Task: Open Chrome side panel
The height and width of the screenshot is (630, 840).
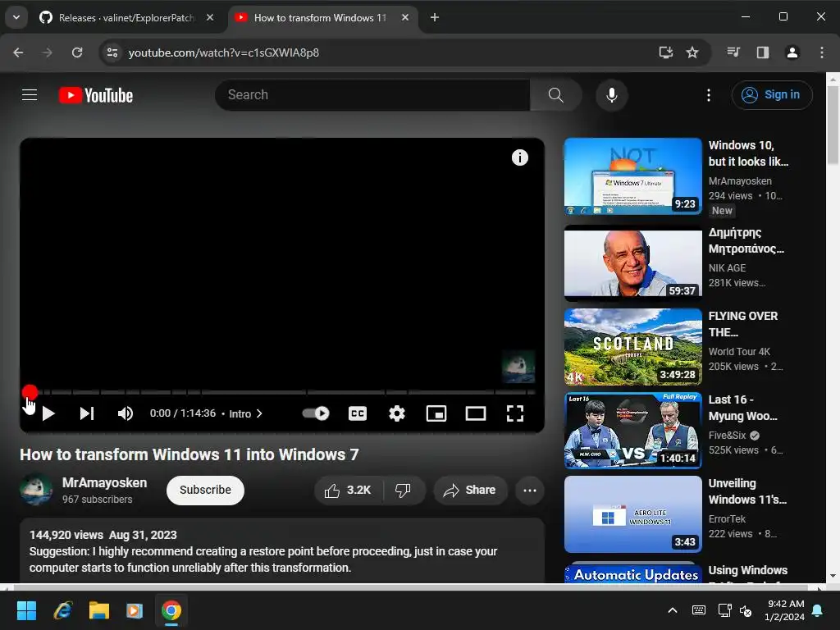Action: click(x=763, y=52)
